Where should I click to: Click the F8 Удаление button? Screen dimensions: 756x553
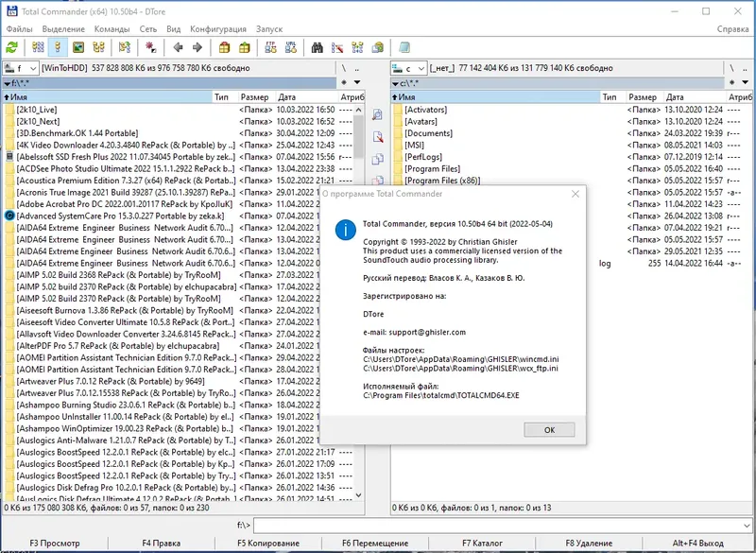(x=589, y=543)
